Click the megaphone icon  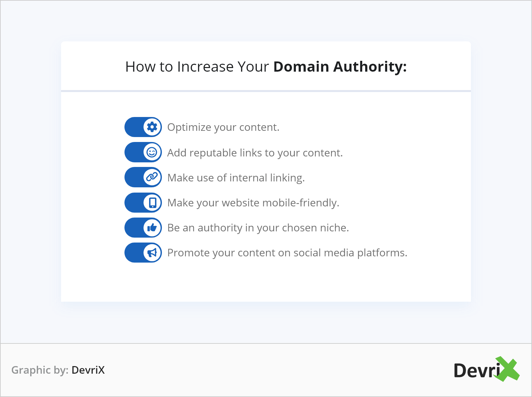pos(152,252)
